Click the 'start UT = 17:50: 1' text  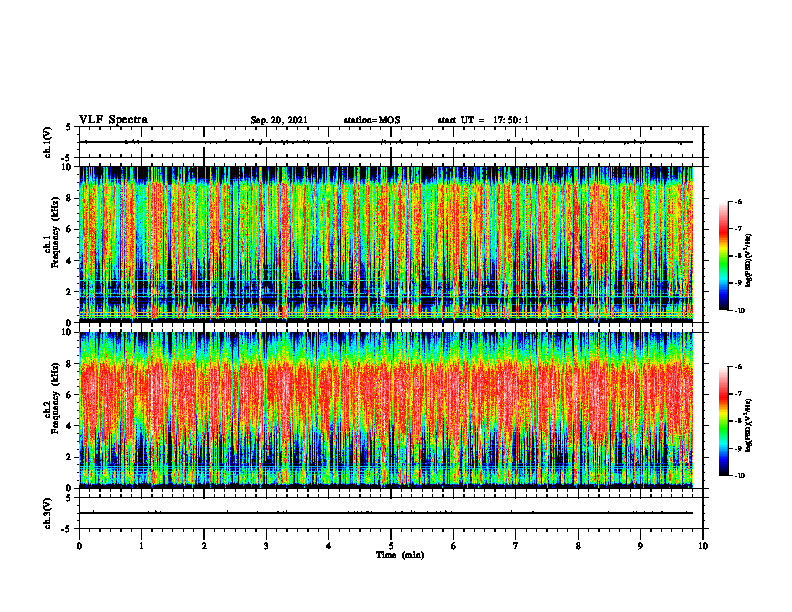(x=483, y=120)
